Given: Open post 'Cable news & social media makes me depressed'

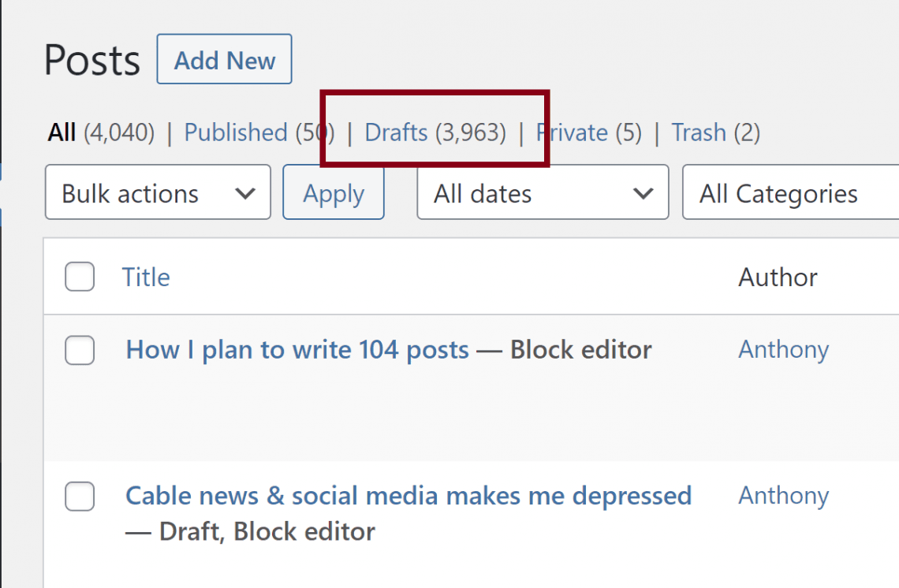Looking at the screenshot, I should click(x=408, y=496).
